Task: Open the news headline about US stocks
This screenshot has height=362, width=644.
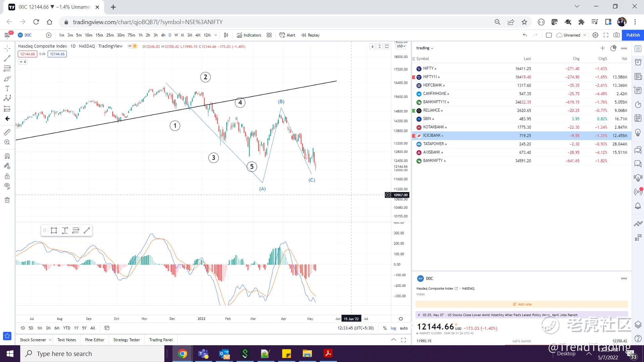Action: (x=512, y=315)
